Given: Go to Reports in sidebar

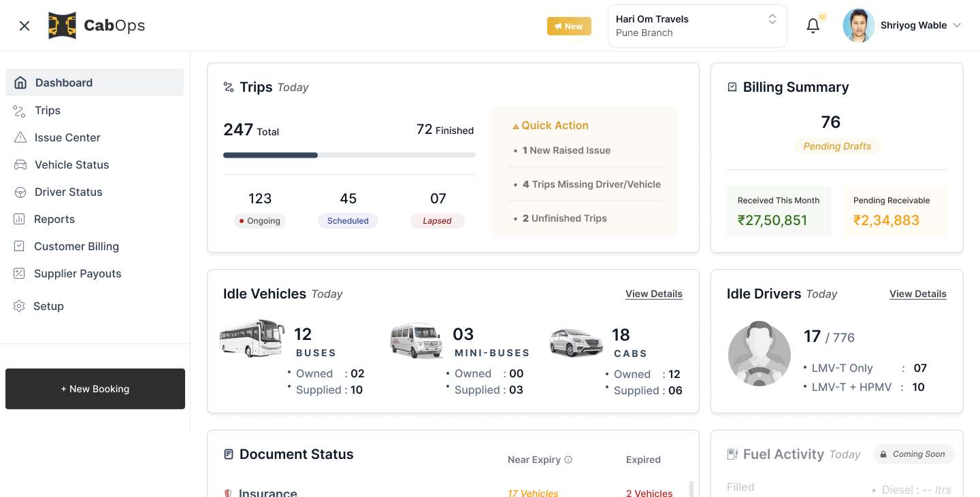Looking at the screenshot, I should click(x=54, y=219).
